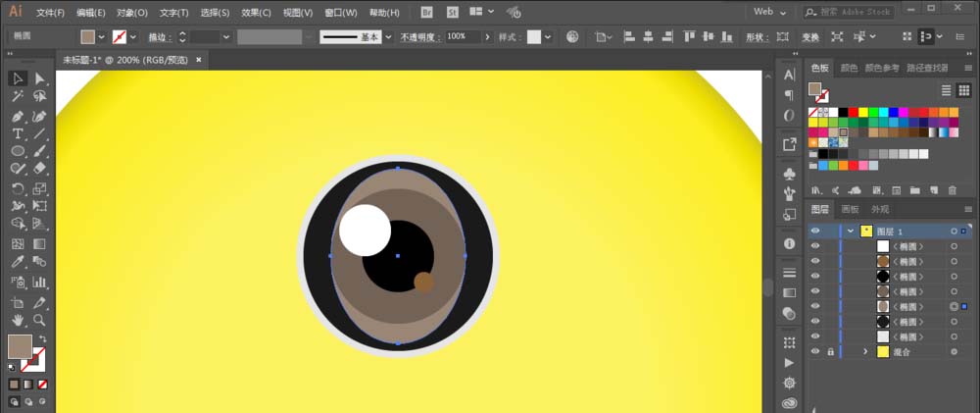Expand the 混合 sublayer

point(865,351)
